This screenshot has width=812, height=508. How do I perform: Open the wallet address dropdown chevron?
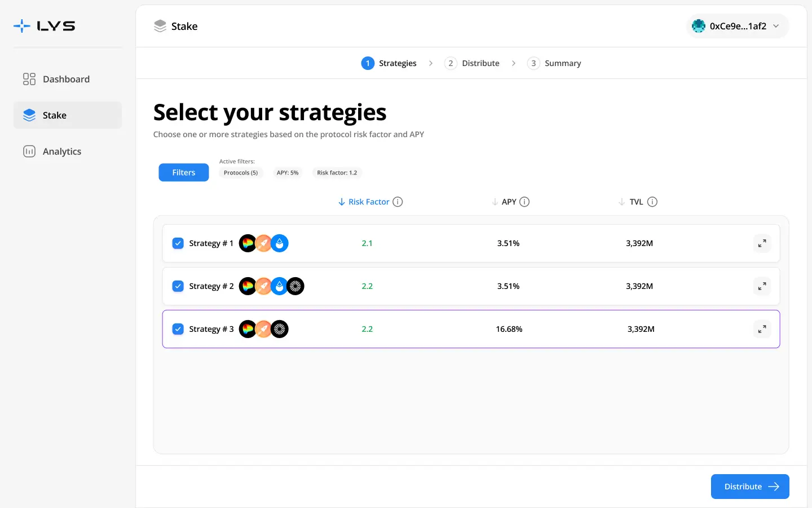[x=776, y=26]
